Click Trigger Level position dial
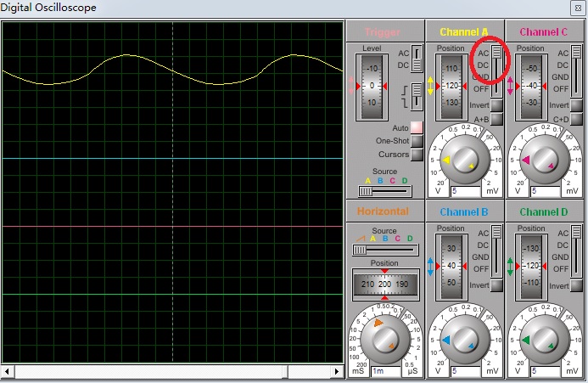This screenshot has height=383, width=588. click(x=372, y=87)
